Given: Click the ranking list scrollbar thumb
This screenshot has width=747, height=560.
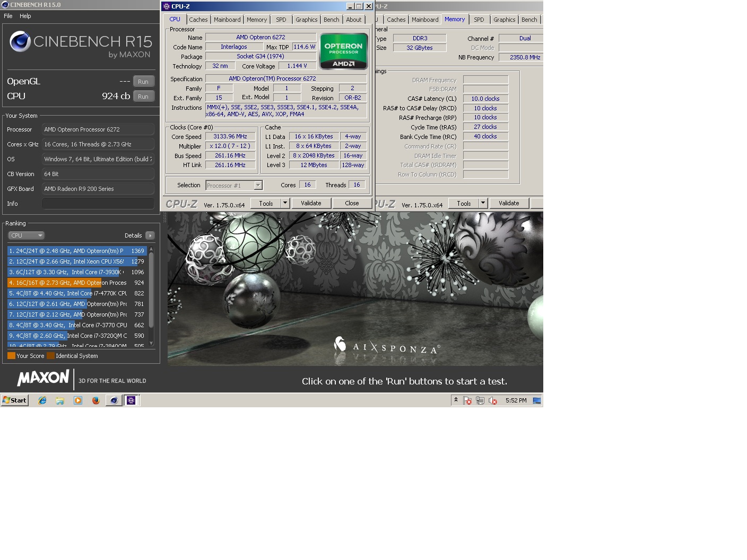Looking at the screenshot, I should point(151,289).
